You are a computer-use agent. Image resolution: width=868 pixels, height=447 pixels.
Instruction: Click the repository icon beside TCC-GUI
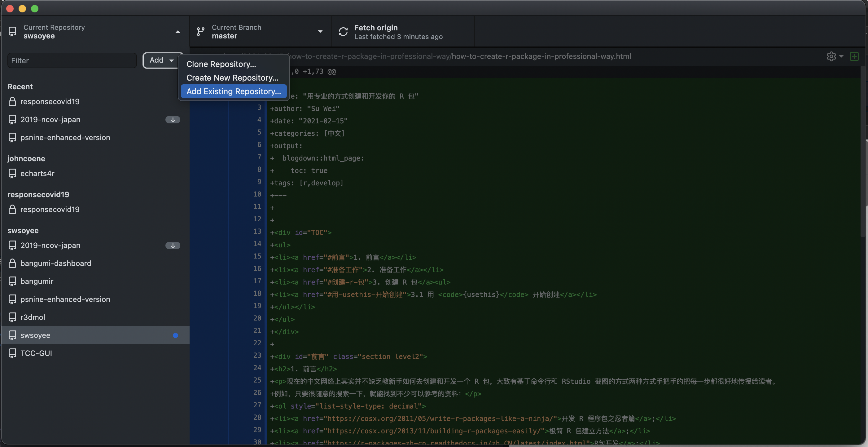click(x=12, y=353)
